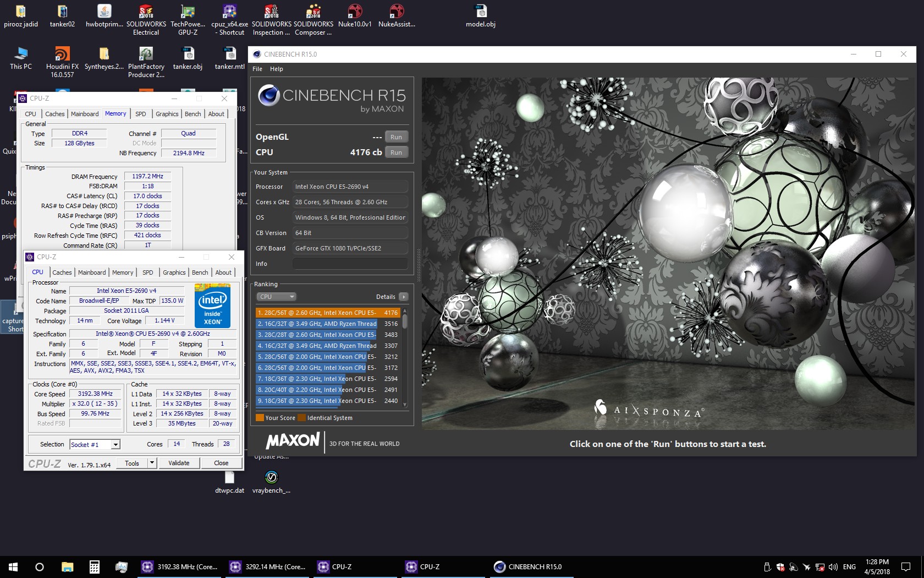Viewport: 924px width, 578px height.
Task: Click the Cinebench Info input field
Action: tap(350, 264)
